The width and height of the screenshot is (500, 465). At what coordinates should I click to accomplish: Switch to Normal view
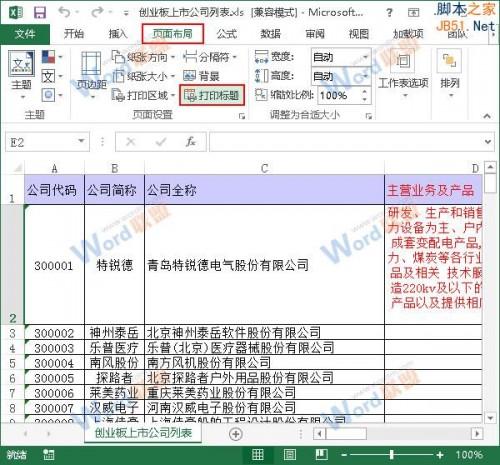(x=258, y=454)
